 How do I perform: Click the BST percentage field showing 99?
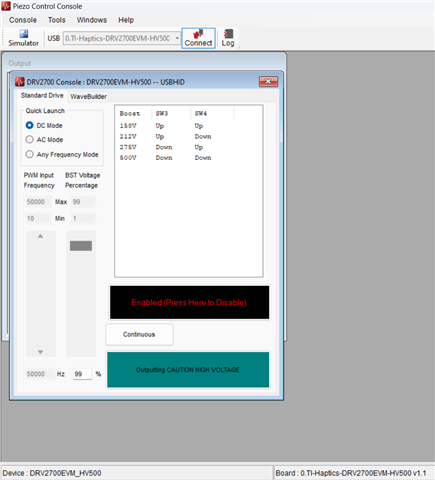[83, 374]
